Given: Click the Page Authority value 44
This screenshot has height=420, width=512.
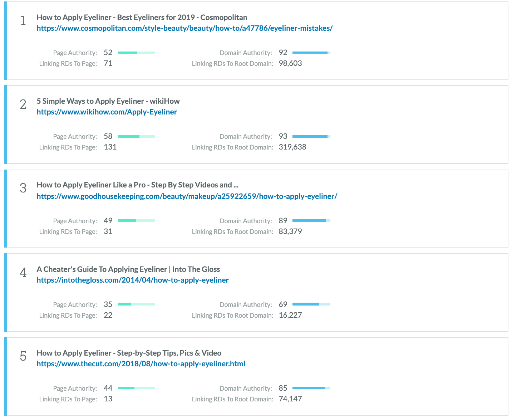Looking at the screenshot, I should tap(108, 388).
